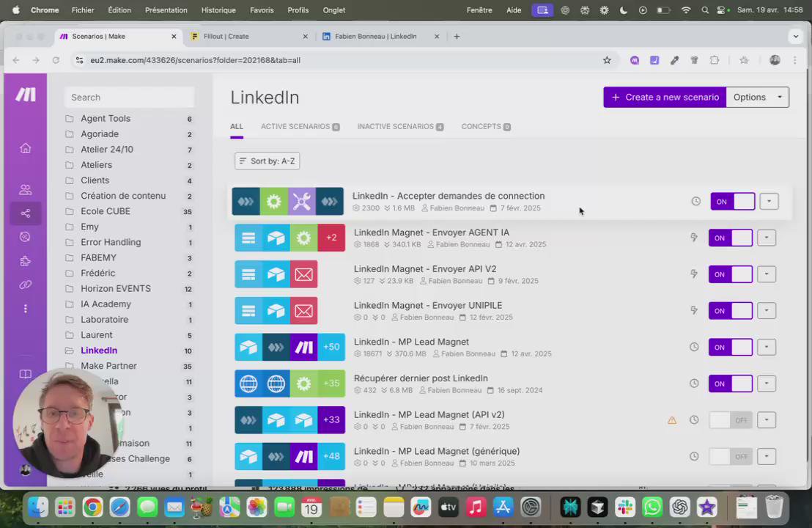Expand row menu for MP Lead Magnet (API v2)

[x=767, y=419]
